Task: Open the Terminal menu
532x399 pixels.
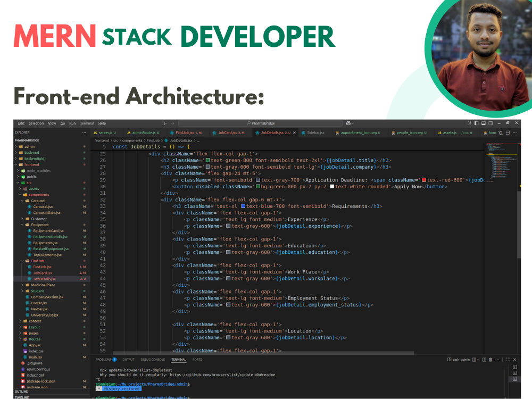Action: click(87, 123)
